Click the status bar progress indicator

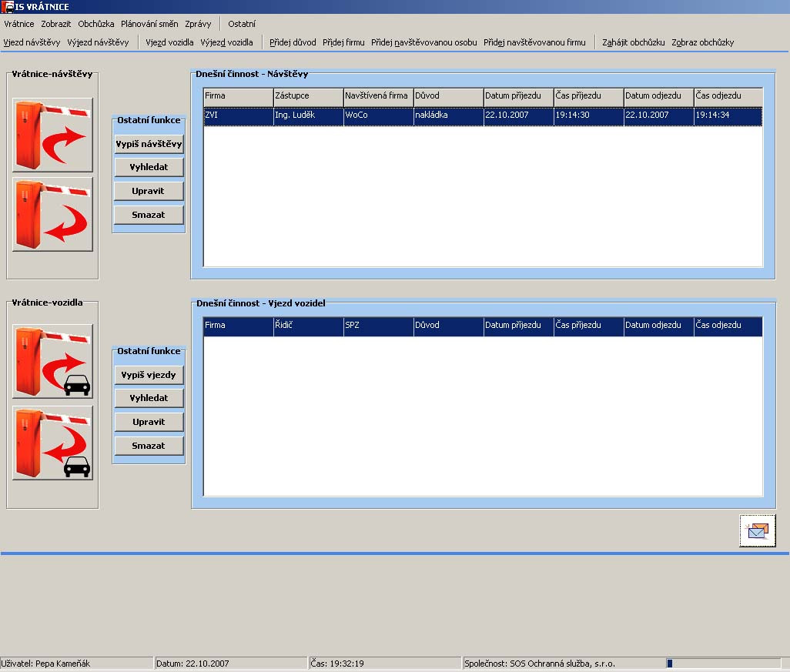[x=724, y=664]
